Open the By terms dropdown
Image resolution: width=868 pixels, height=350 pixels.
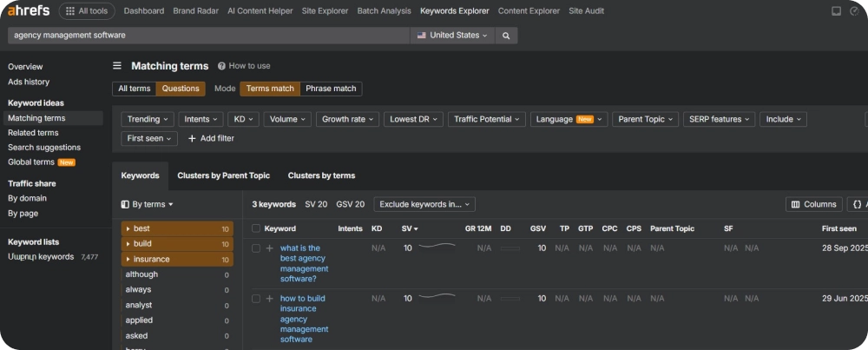148,204
